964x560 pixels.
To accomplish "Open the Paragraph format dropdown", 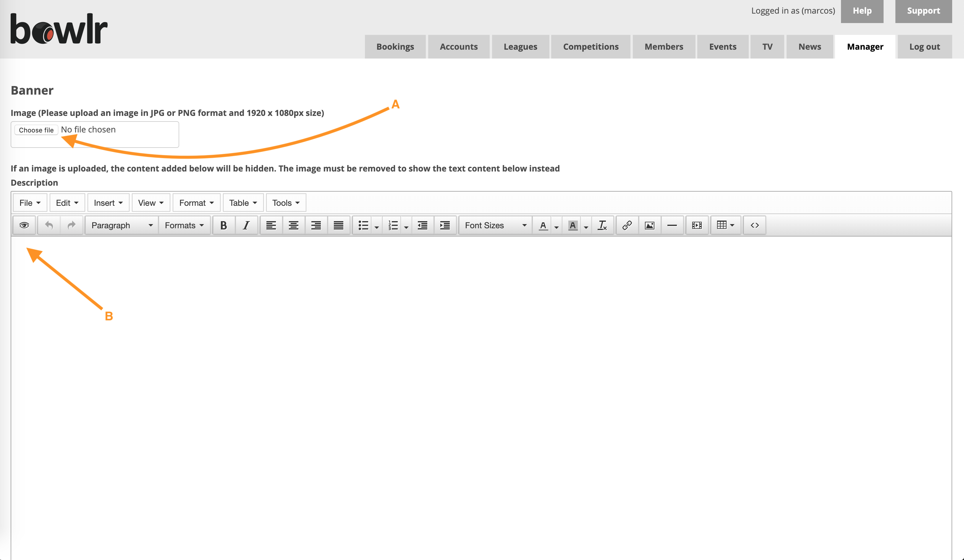I will point(122,225).
